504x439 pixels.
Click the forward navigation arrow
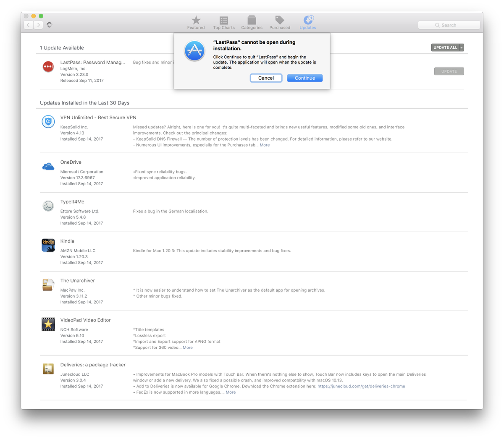click(38, 25)
